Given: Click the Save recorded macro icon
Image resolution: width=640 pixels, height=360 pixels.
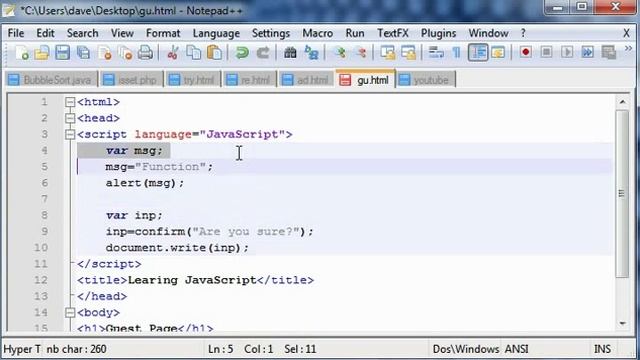Looking at the screenshot, I should [609, 52].
